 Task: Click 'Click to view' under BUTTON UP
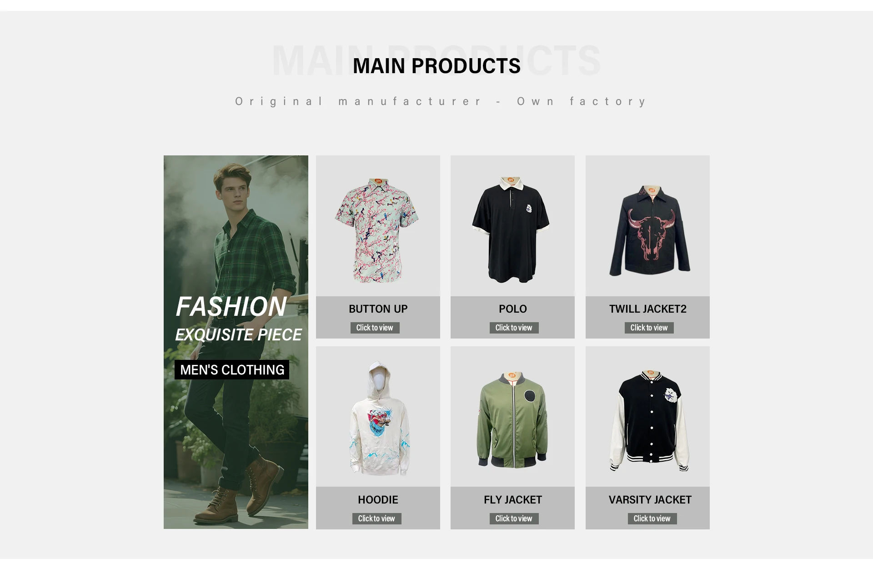(x=375, y=328)
